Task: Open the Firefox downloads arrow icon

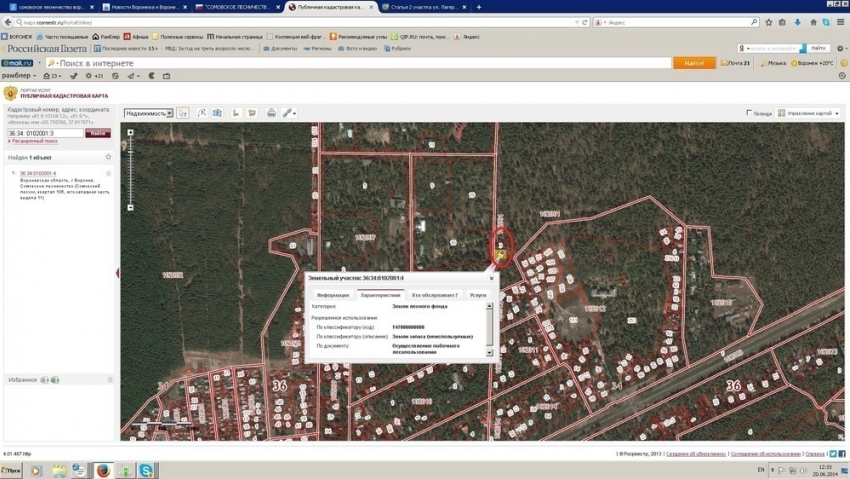Action: point(797,22)
